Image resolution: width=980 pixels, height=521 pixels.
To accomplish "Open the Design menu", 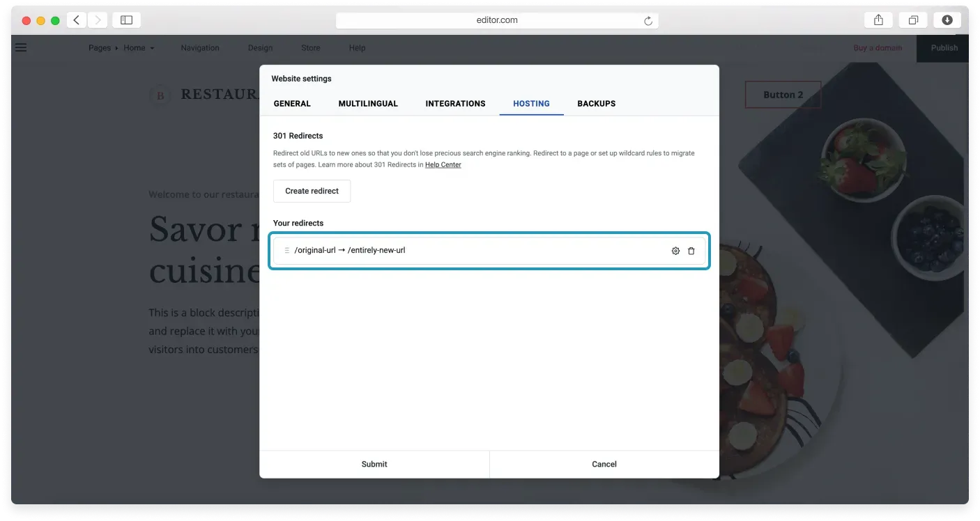I will click(x=260, y=48).
